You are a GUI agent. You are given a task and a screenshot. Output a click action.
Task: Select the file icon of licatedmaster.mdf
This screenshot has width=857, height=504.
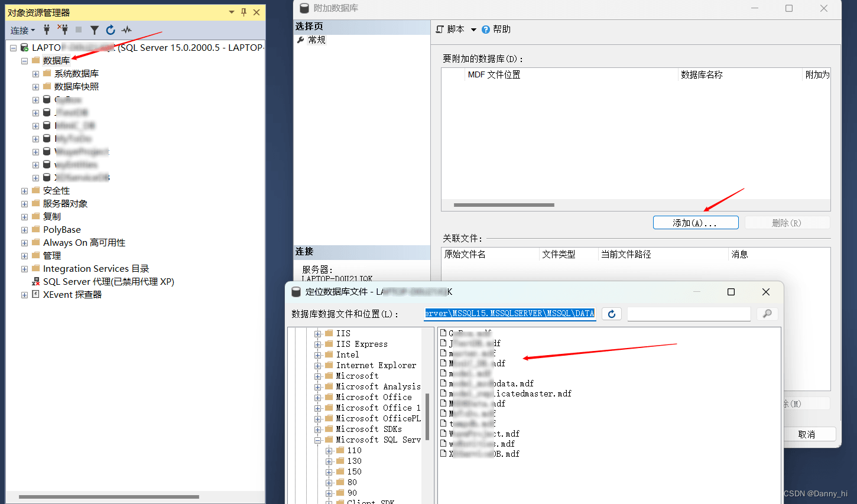click(x=443, y=394)
